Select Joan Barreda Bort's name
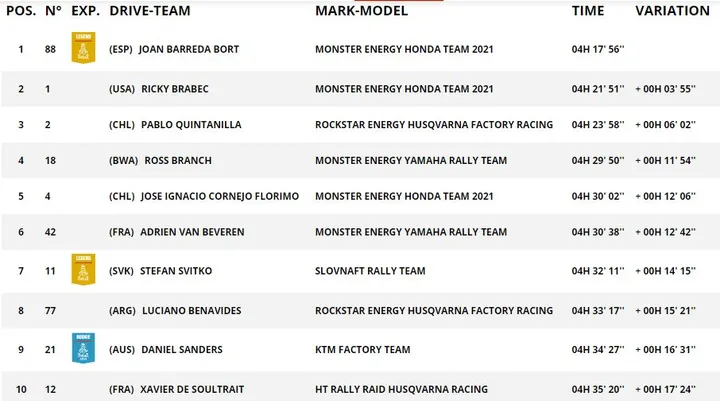 189,49
